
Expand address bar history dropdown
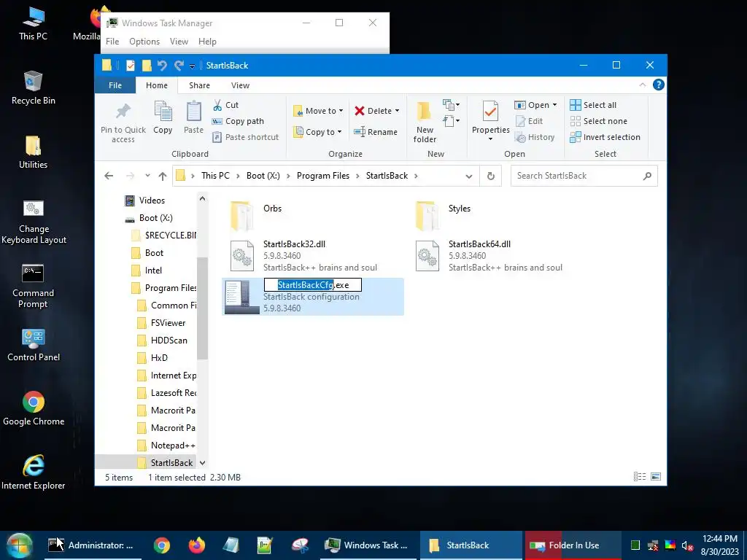(469, 176)
